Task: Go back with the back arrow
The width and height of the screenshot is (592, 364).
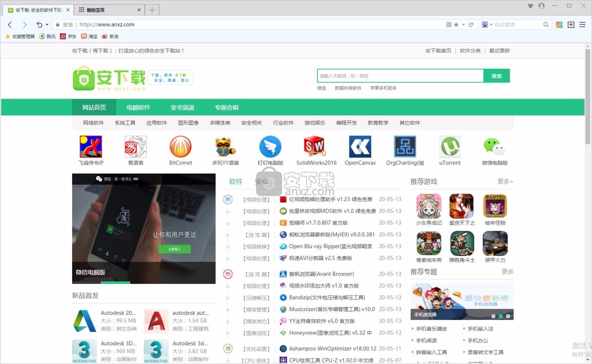Action: click(10, 25)
